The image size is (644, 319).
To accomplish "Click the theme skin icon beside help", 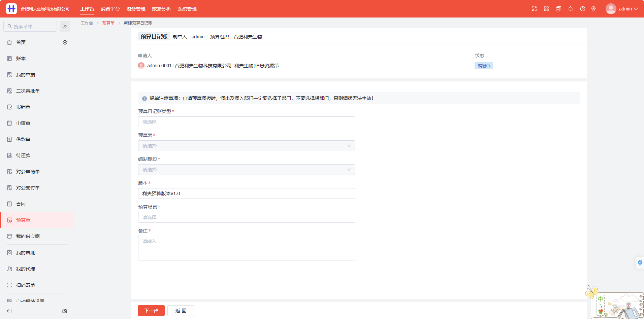I will [x=593, y=9].
